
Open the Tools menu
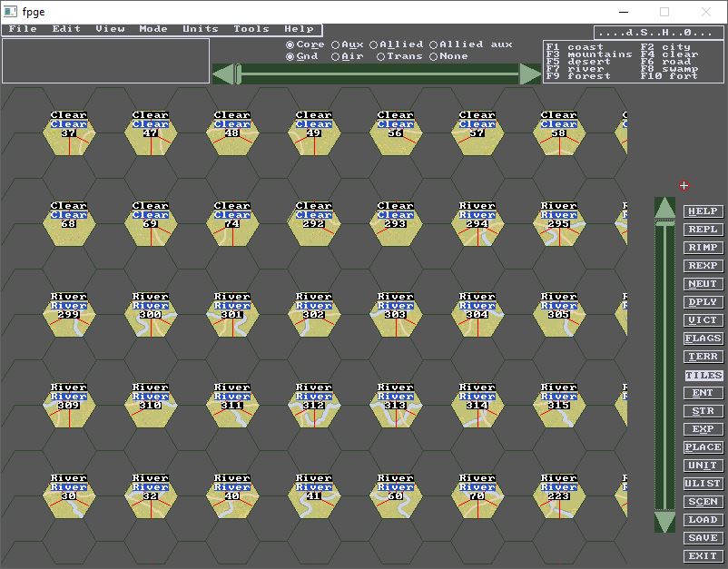click(x=251, y=29)
